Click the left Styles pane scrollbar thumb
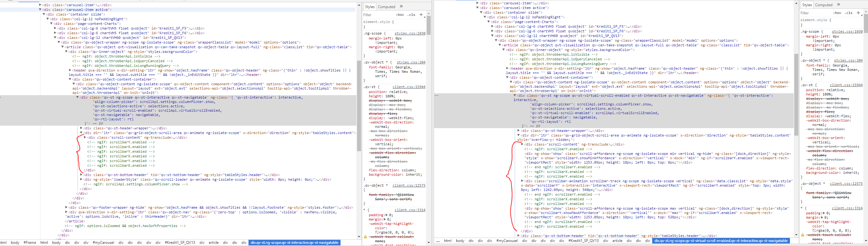This screenshot has height=246, width=868. click(x=429, y=25)
